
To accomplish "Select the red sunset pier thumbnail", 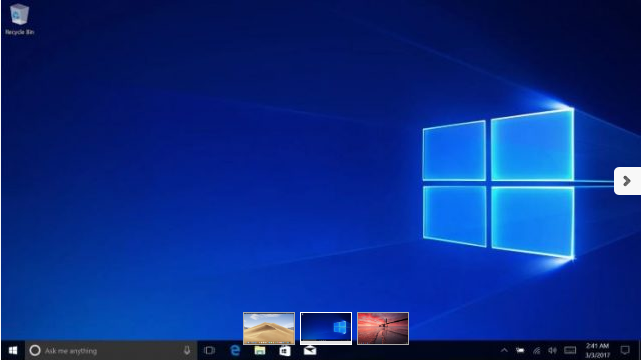I will (x=383, y=328).
